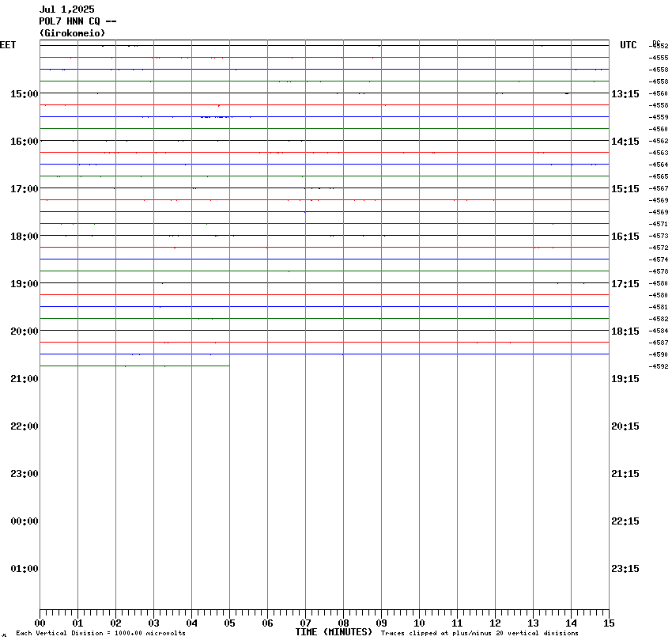Select minute tick label "13" on x-axis
Image resolution: width=672 pixels, height=644 pixels.
tap(533, 623)
